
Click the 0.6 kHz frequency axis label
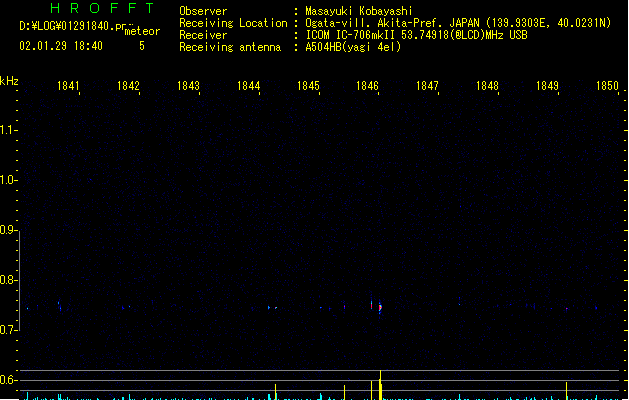tap(8, 380)
